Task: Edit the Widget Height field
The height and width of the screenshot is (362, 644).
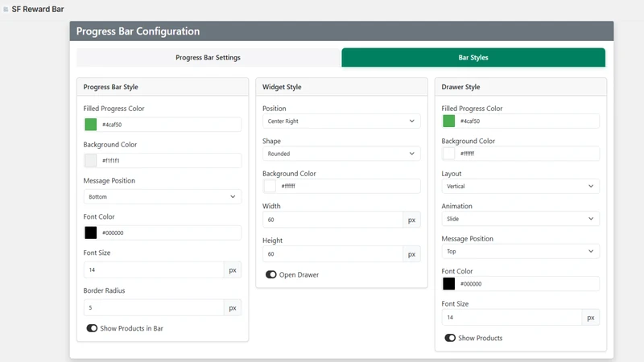Action: point(332,254)
